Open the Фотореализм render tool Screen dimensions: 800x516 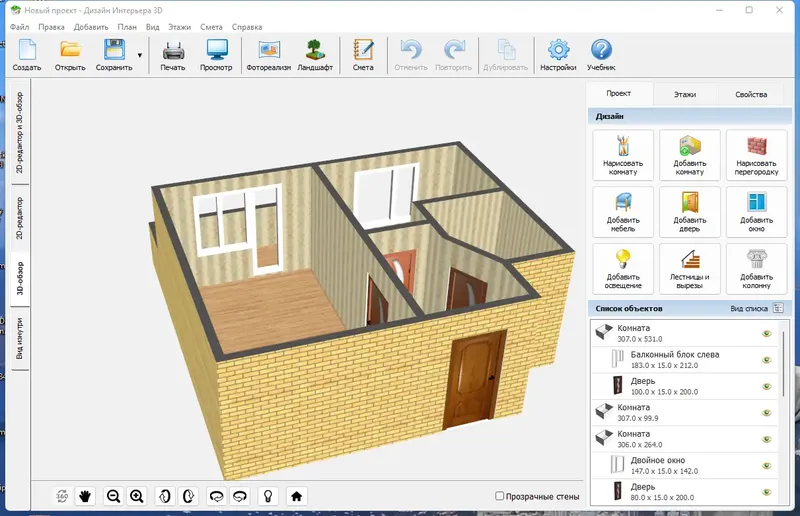(268, 55)
